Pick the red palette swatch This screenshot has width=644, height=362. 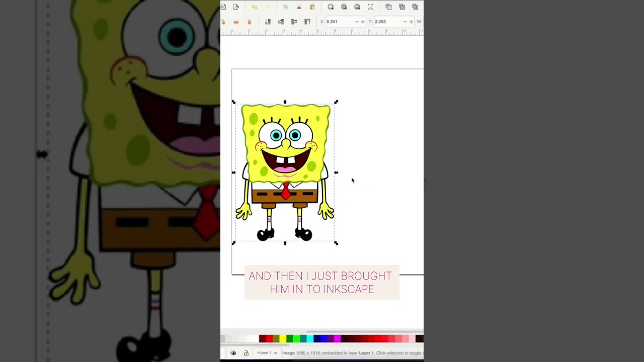(269, 339)
